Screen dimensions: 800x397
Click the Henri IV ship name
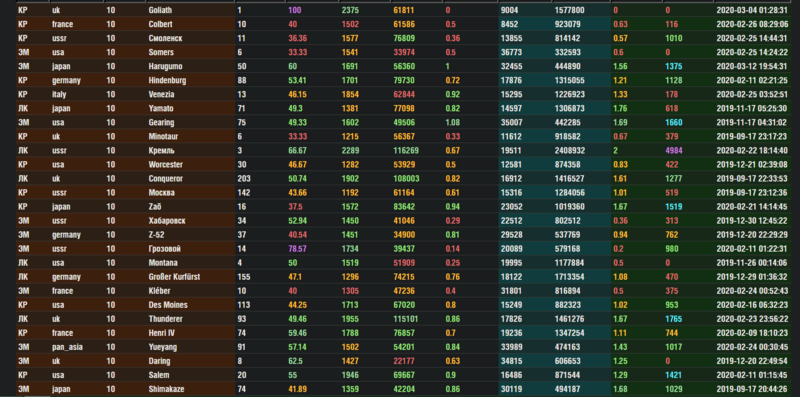click(x=162, y=333)
